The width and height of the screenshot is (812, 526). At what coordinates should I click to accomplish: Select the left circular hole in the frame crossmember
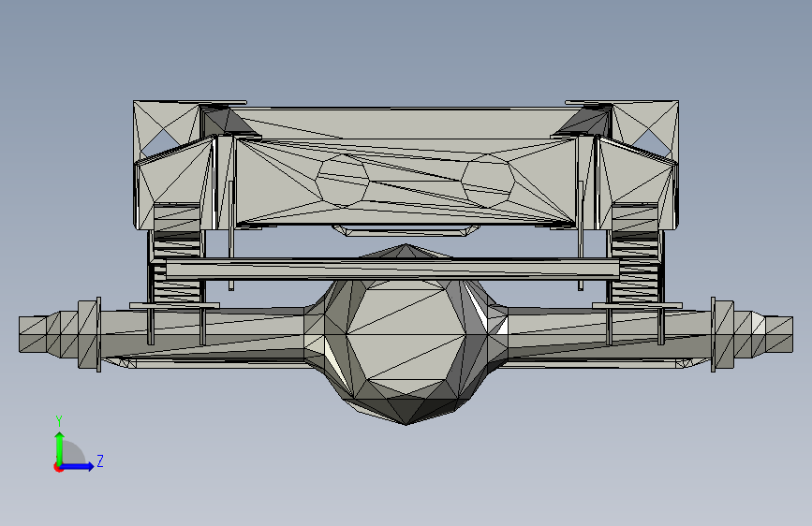pos(342,181)
